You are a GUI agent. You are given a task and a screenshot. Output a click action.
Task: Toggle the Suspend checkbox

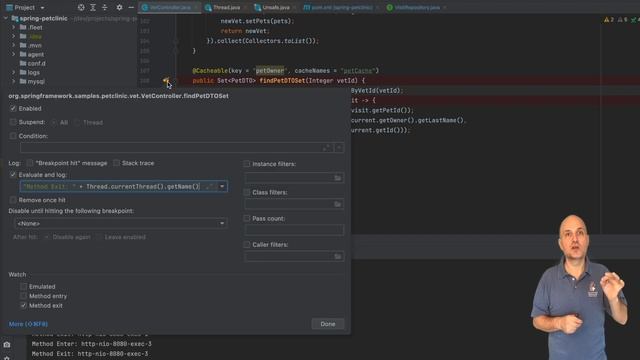pos(13,122)
